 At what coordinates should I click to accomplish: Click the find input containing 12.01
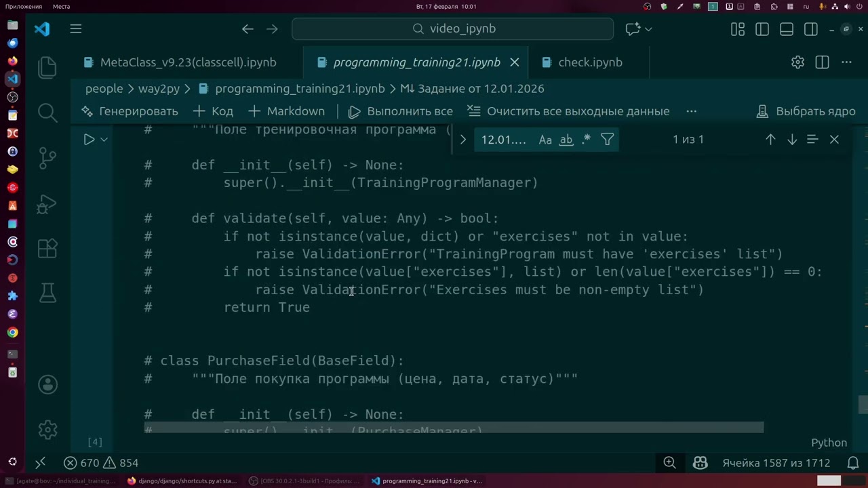point(504,140)
